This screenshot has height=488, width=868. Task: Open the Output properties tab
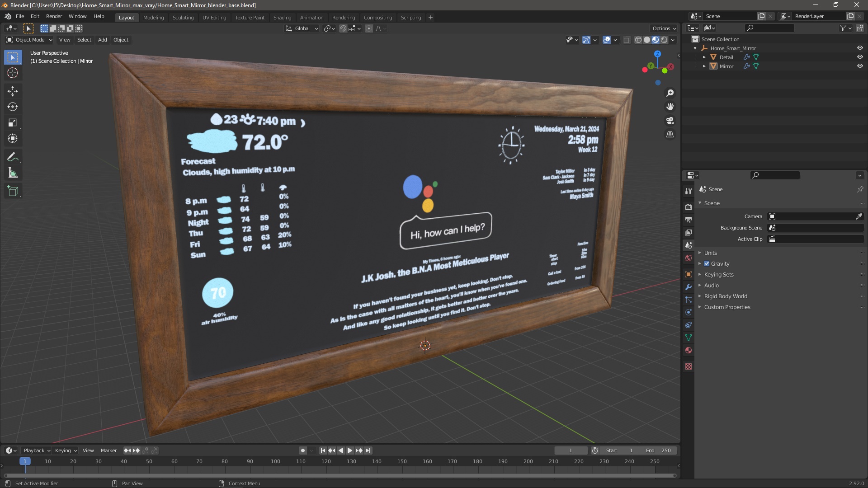tap(689, 220)
